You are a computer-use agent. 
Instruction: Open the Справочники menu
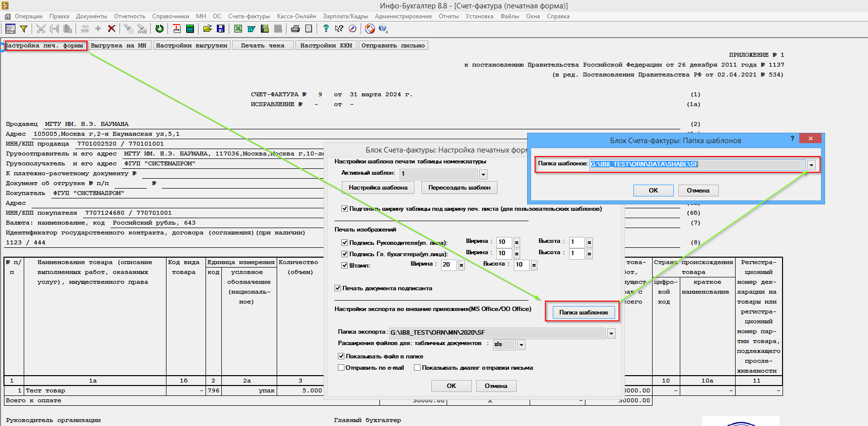coord(170,16)
